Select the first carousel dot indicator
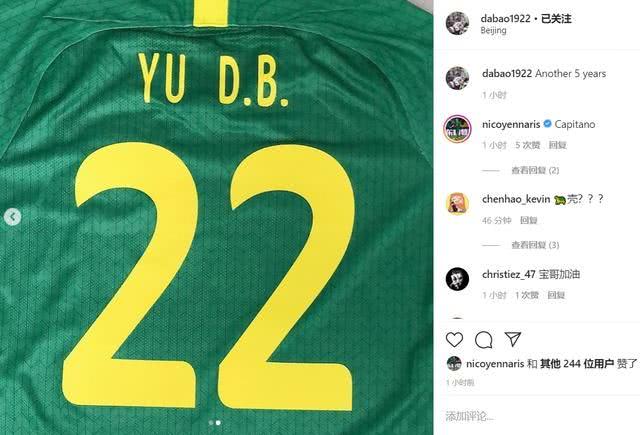 211,423
